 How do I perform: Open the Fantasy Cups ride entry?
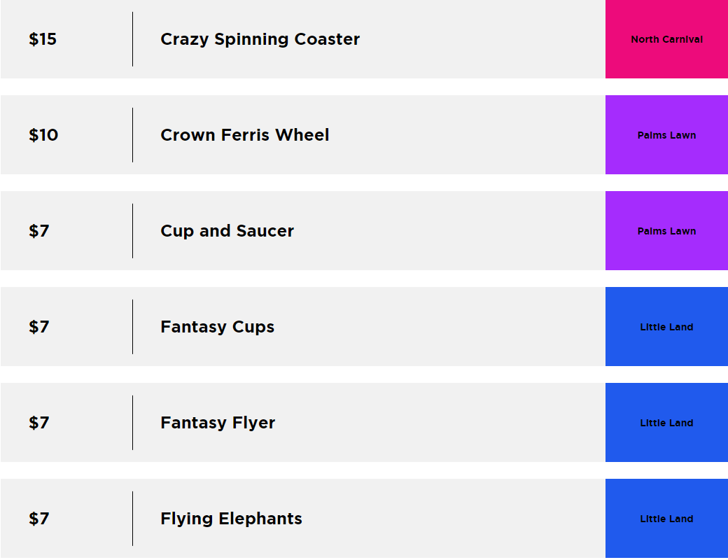point(217,327)
